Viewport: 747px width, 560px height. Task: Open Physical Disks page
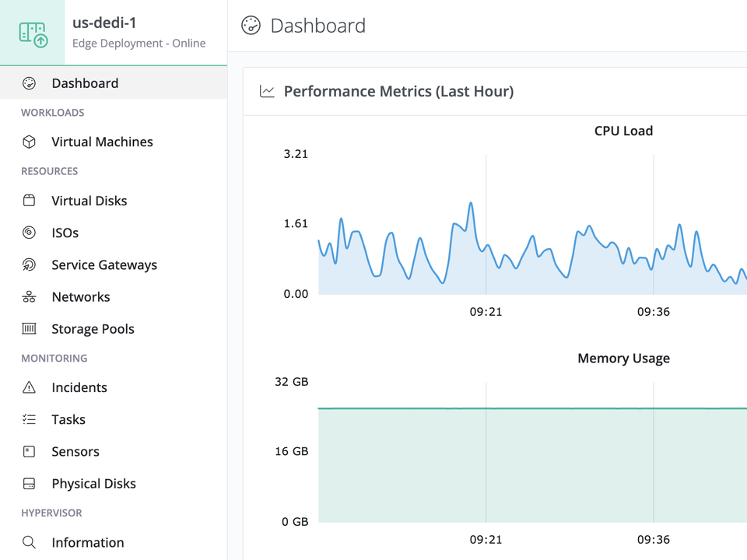click(114, 484)
